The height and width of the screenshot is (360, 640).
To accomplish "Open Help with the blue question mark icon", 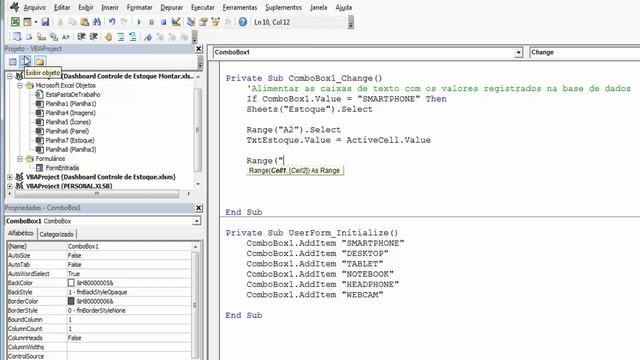I will pos(243,22).
